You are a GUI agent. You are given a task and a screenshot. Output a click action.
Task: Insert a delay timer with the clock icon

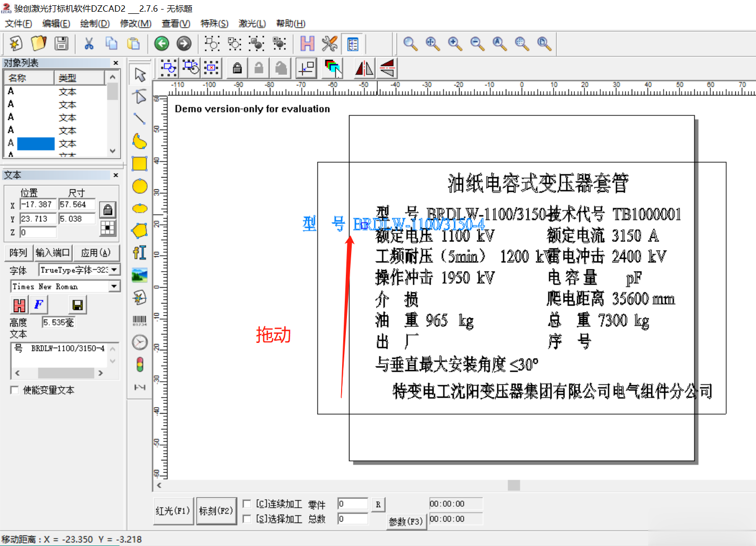click(x=140, y=342)
